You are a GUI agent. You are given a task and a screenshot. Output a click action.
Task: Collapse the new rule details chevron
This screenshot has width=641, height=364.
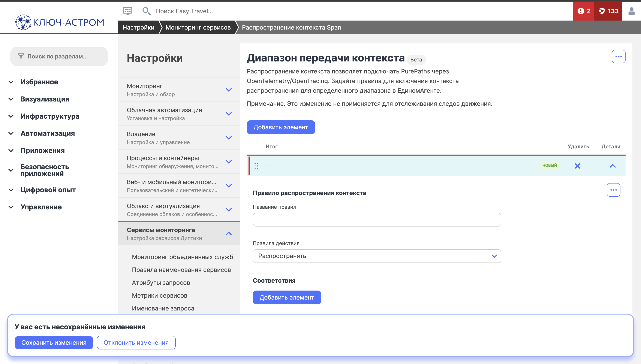(x=613, y=166)
